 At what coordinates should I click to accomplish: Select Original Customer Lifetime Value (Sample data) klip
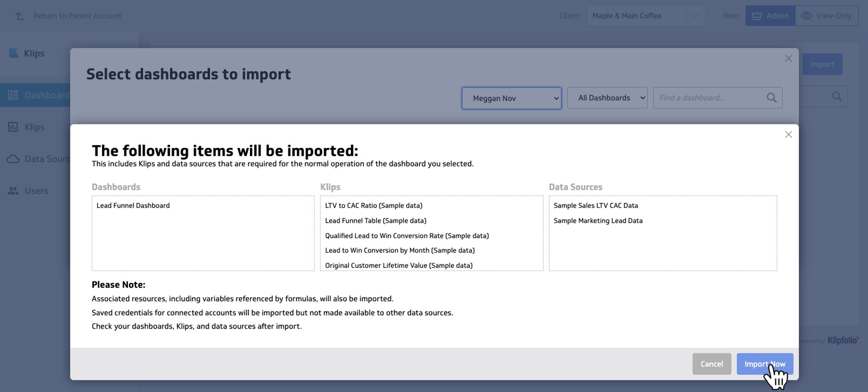tap(399, 265)
